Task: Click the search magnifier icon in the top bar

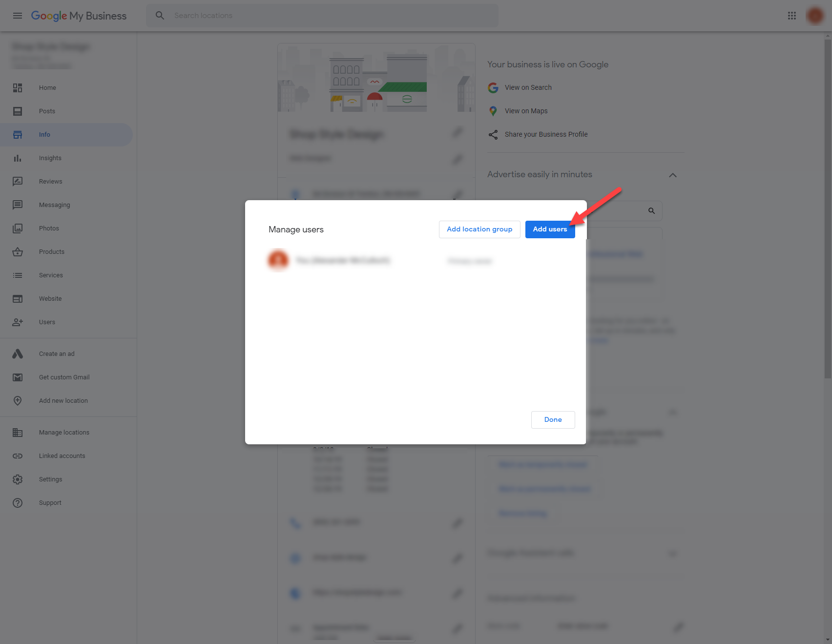Action: (160, 16)
